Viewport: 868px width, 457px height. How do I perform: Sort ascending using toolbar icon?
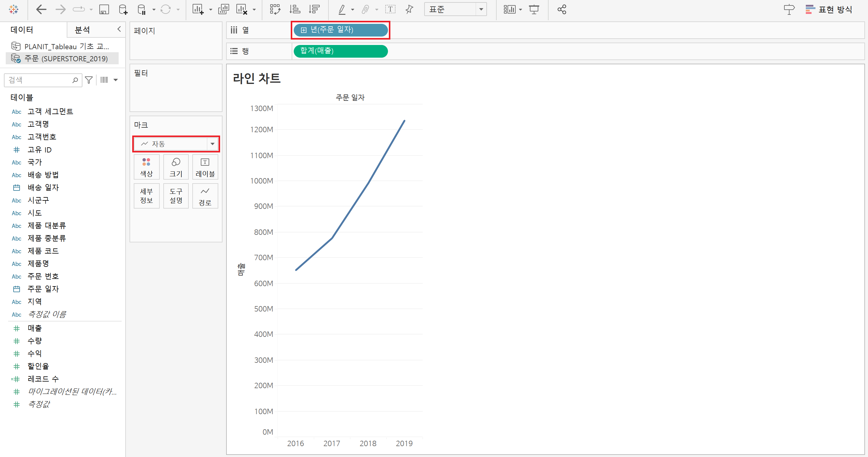(295, 9)
